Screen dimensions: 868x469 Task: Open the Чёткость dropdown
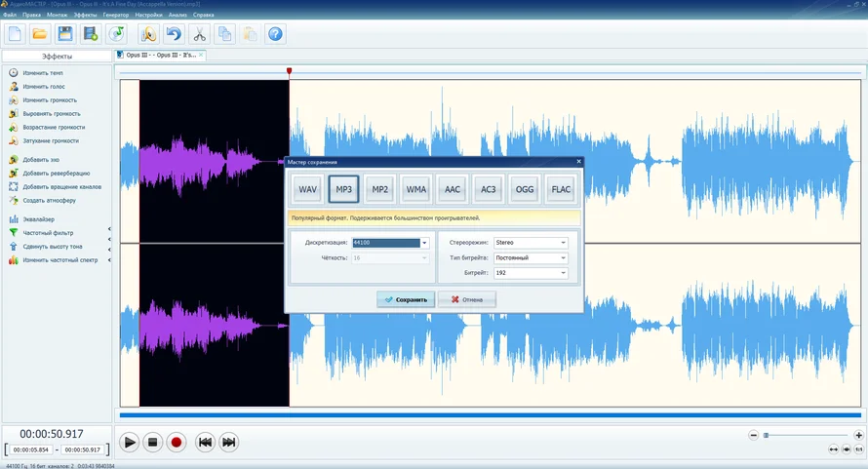click(x=390, y=258)
